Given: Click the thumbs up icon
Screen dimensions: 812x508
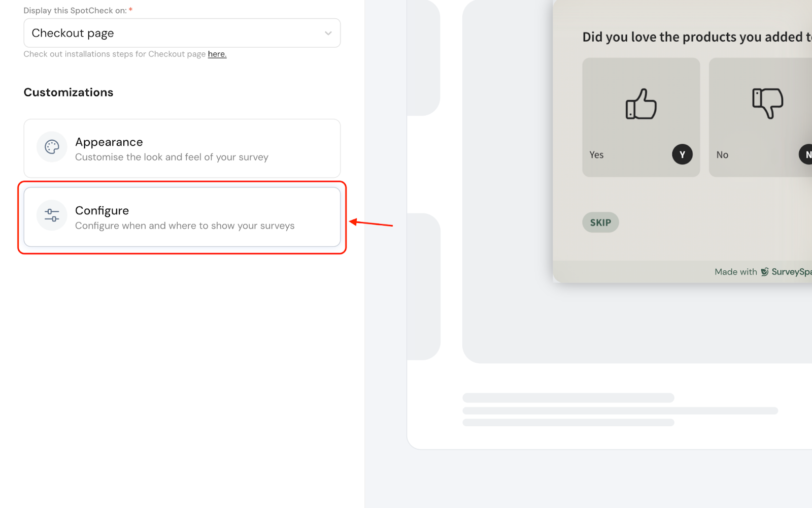Looking at the screenshot, I should 641,104.
